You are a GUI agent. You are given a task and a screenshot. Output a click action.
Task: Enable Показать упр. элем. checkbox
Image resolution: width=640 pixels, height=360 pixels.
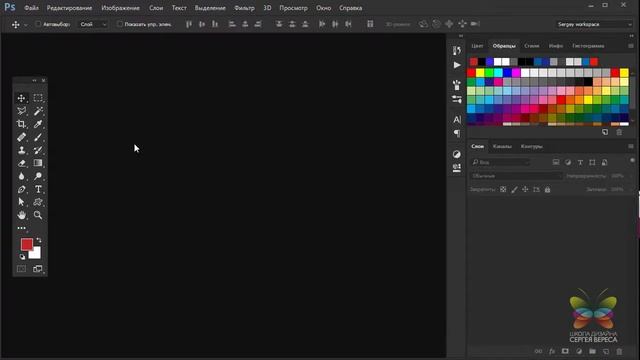120,24
